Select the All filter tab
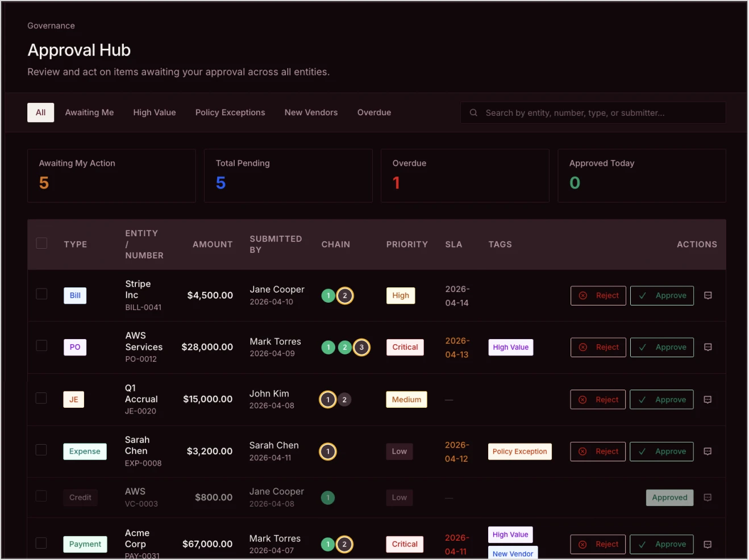The image size is (749, 560). 41,112
